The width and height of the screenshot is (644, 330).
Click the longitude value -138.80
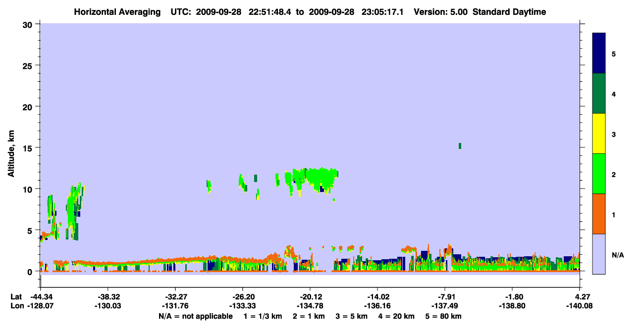tap(512, 306)
